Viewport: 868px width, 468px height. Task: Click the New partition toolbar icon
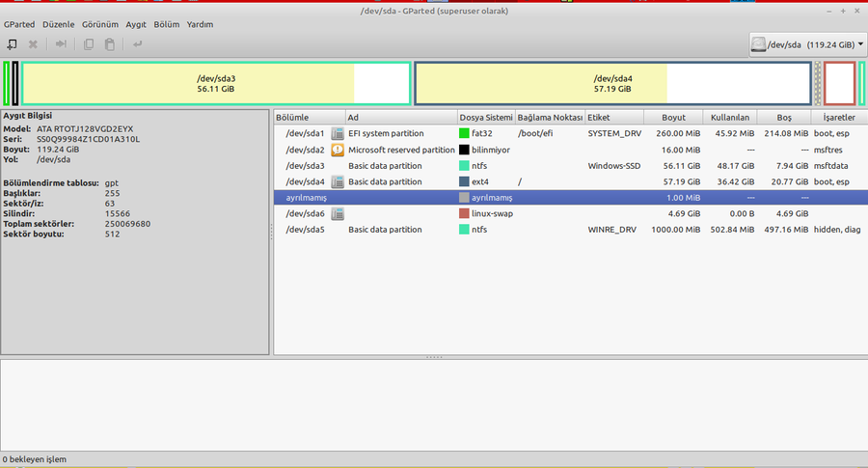pos(12,44)
